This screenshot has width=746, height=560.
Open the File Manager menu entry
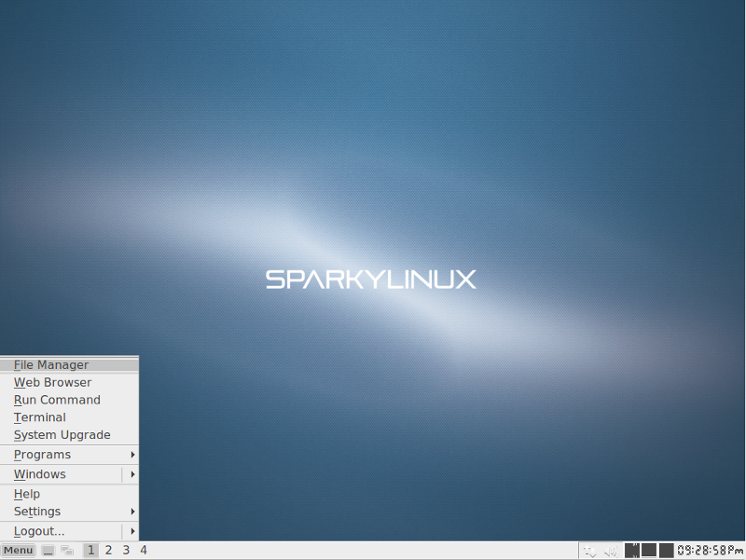(x=69, y=364)
